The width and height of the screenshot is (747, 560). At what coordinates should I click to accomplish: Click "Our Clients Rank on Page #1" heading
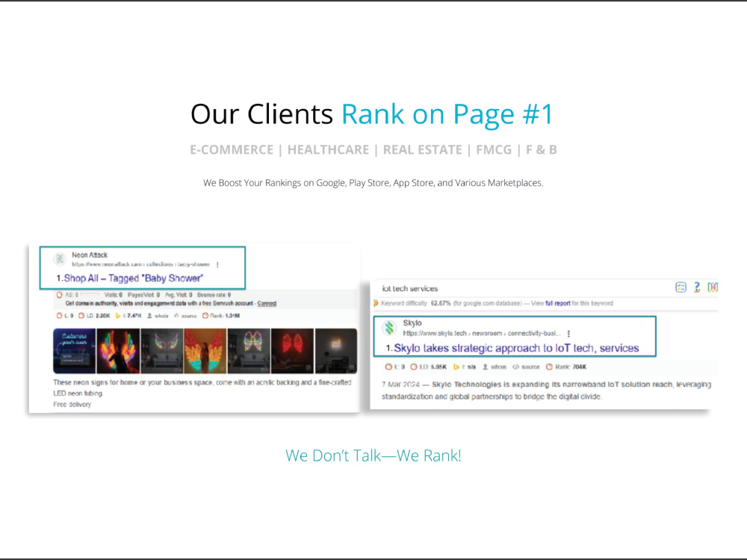371,115
